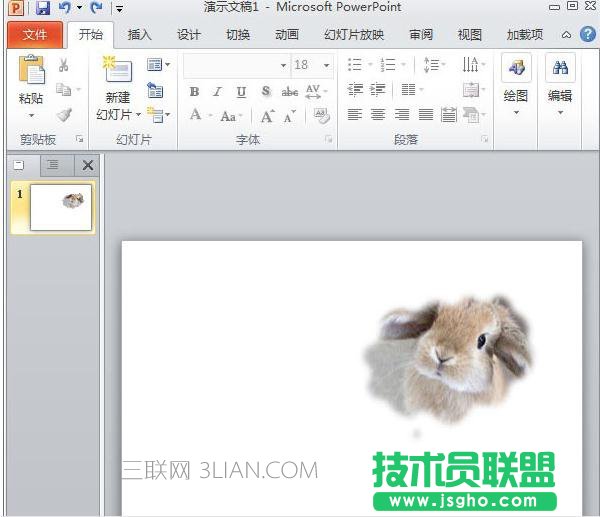This screenshot has width=600, height=517.
Task: Click the Undo arrow icon
Action: tap(65, 7)
